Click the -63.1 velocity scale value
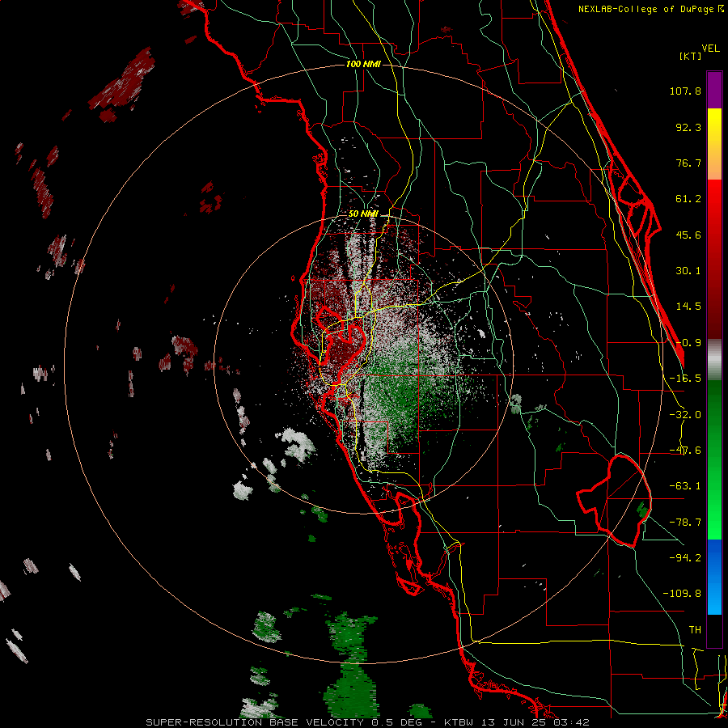This screenshot has width=728, height=728. click(x=685, y=486)
